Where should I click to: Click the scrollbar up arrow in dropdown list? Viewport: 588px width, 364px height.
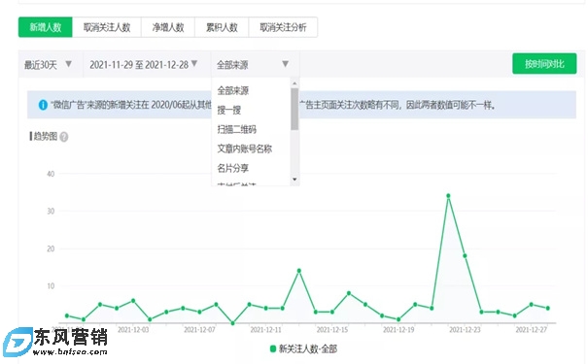click(294, 83)
